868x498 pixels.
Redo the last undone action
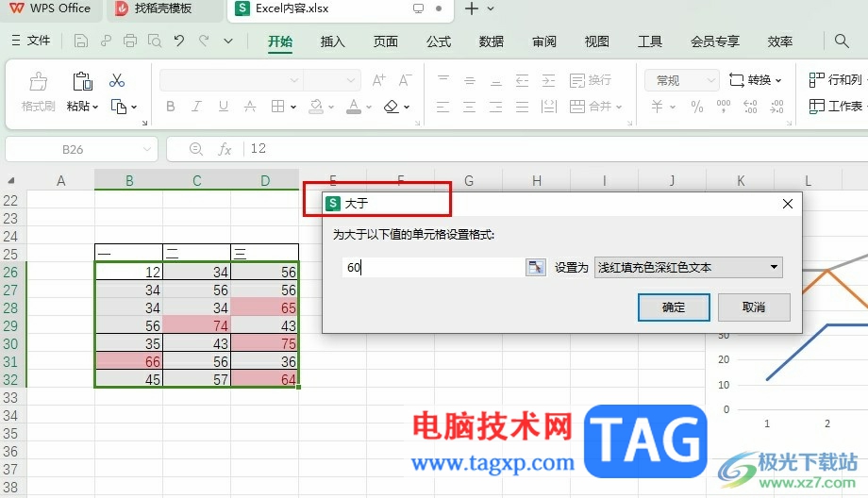coord(204,41)
